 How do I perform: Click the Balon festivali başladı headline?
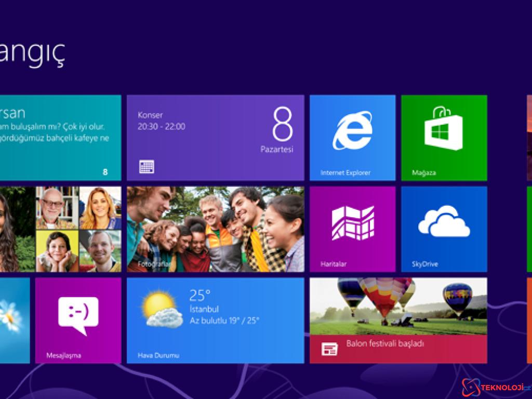point(385,344)
